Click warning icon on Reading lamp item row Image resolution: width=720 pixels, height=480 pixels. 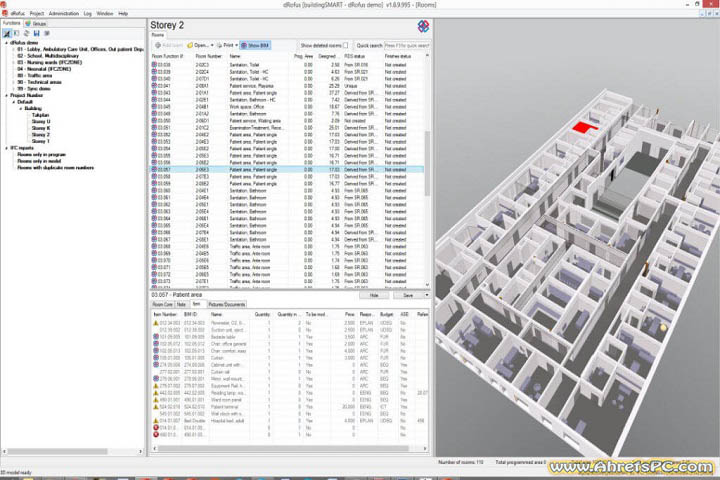(x=156, y=393)
